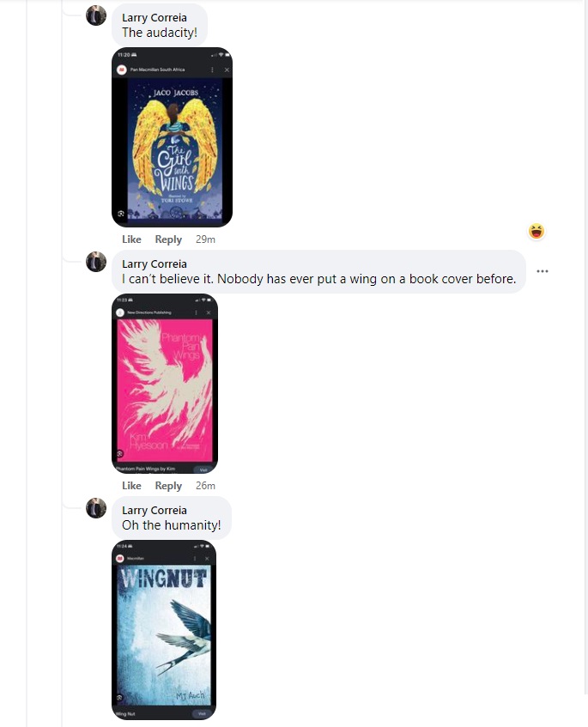
Task: Open the 29m timestamp link
Action: tap(205, 239)
